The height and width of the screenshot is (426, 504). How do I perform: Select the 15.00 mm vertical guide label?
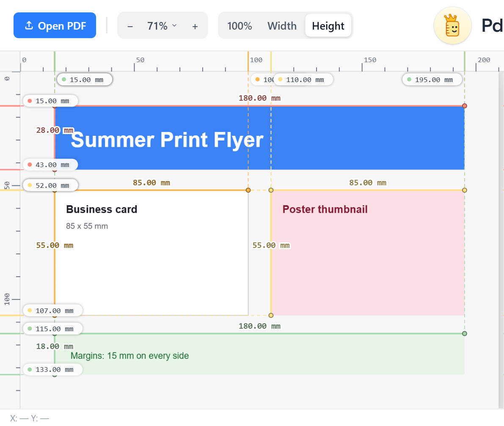(85, 80)
